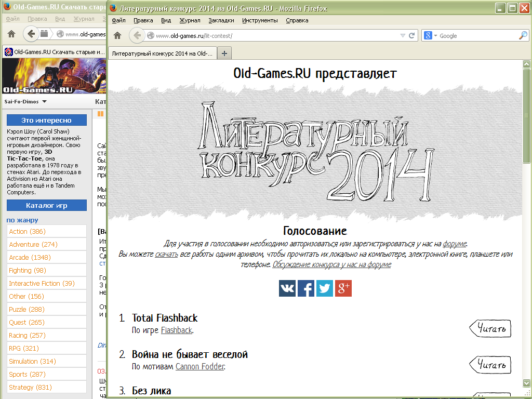Share the contest via Twitter icon

point(324,288)
